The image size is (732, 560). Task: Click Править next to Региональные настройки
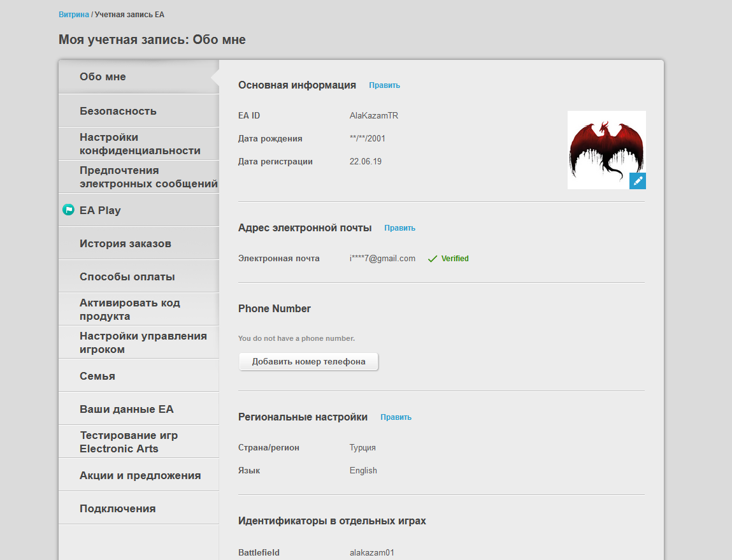(396, 417)
